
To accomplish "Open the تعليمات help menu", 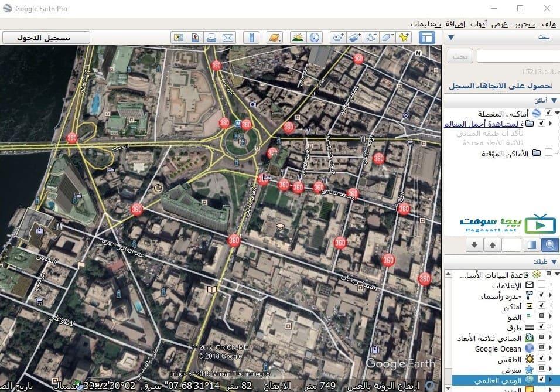I will point(426,24).
